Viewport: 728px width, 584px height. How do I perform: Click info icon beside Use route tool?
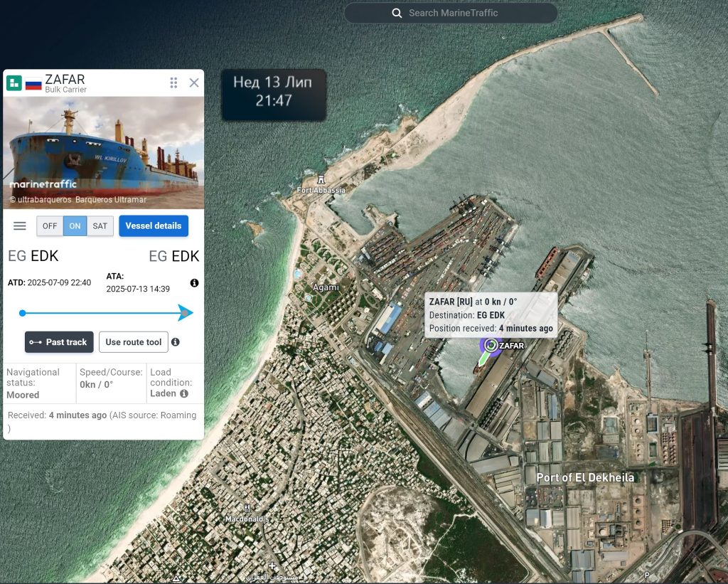click(x=176, y=342)
